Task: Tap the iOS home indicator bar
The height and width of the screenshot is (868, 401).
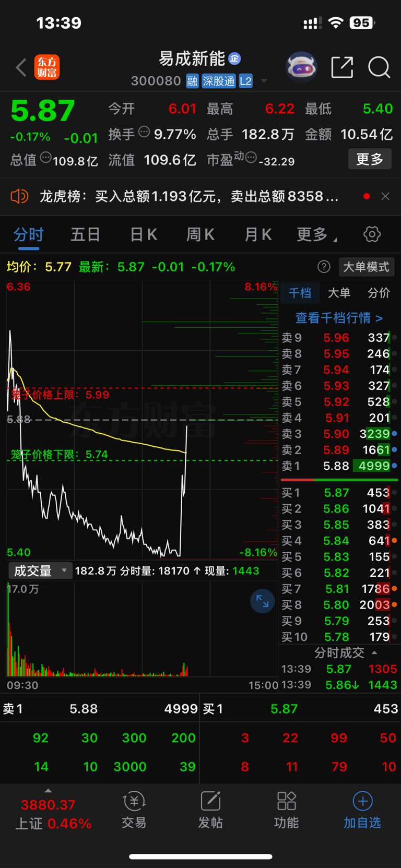Action: click(x=200, y=857)
